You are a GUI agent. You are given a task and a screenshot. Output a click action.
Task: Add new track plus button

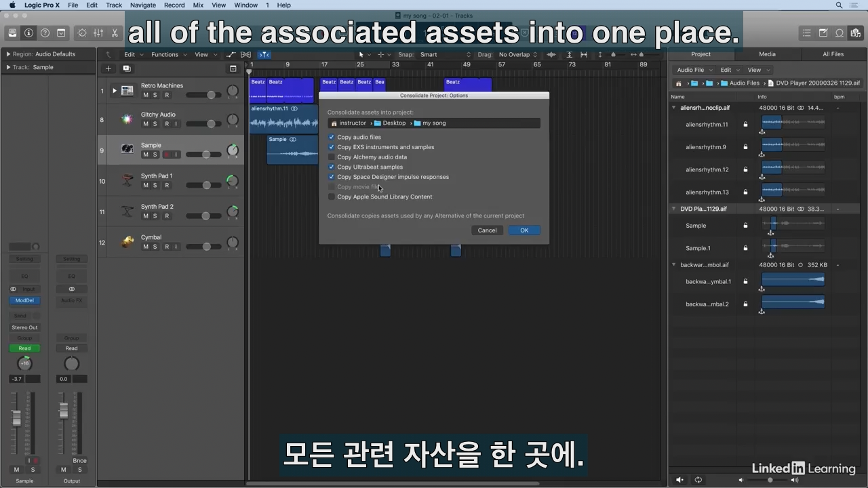coord(108,68)
